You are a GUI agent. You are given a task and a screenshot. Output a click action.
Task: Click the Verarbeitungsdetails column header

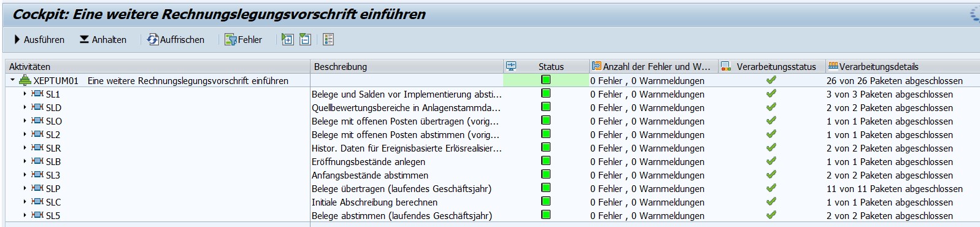[878, 66]
